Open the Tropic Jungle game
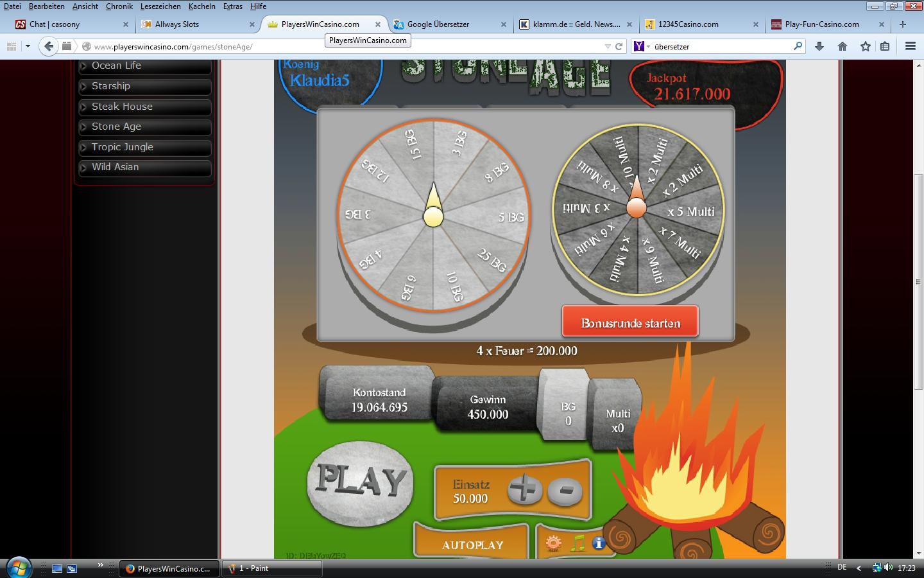 coord(144,147)
